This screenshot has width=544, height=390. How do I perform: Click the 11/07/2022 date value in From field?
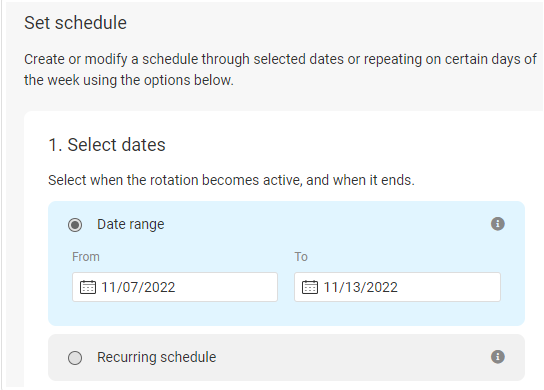click(x=138, y=287)
